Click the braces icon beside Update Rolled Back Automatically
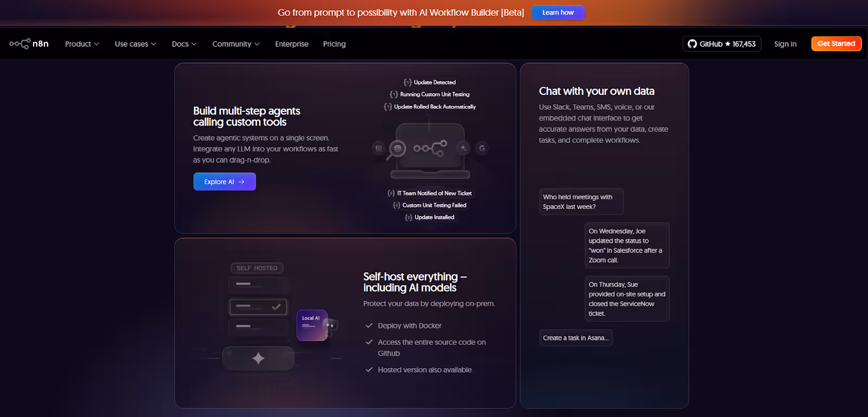The width and height of the screenshot is (868, 417). (388, 107)
